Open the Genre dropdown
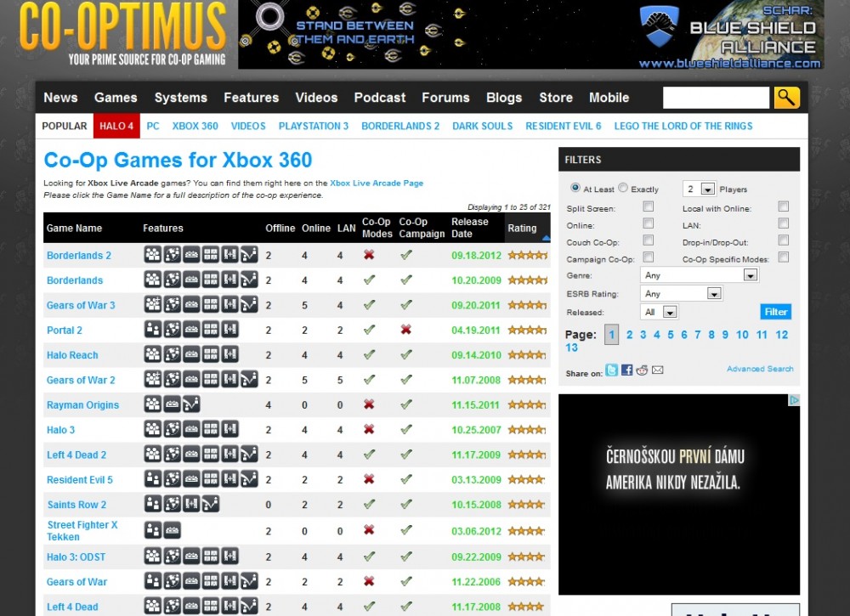The width and height of the screenshot is (850, 616). click(x=699, y=275)
